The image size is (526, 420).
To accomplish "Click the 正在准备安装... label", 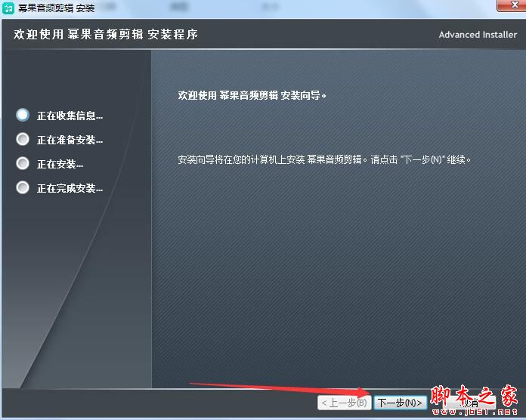I will [70, 140].
